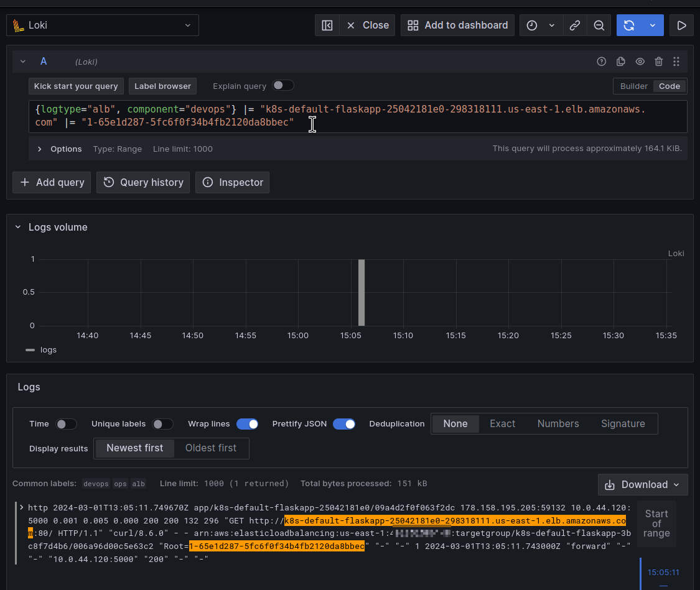Open the Loki data source picker
Image resolution: width=700 pixels, height=590 pixels.
click(x=102, y=25)
